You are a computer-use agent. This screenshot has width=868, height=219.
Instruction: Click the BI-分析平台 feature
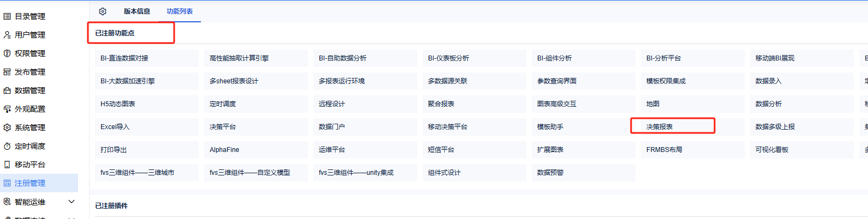pos(693,58)
